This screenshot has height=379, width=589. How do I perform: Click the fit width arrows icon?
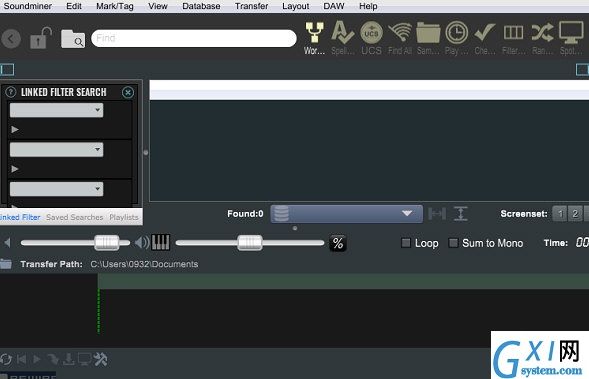point(437,214)
